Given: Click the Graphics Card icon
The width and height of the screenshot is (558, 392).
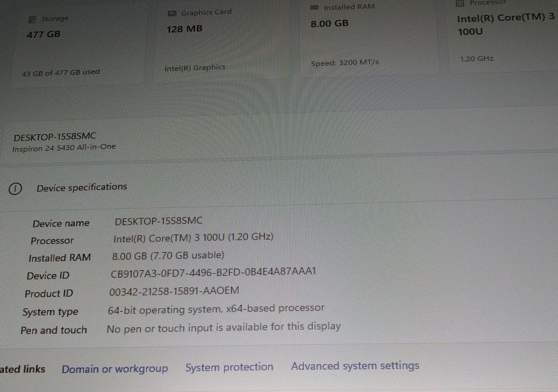Looking at the screenshot, I should click(172, 14).
